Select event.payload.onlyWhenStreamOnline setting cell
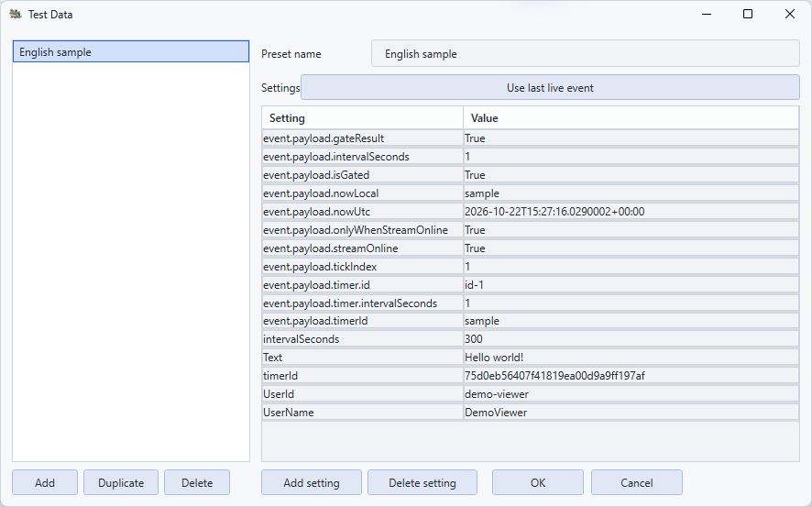 click(363, 230)
